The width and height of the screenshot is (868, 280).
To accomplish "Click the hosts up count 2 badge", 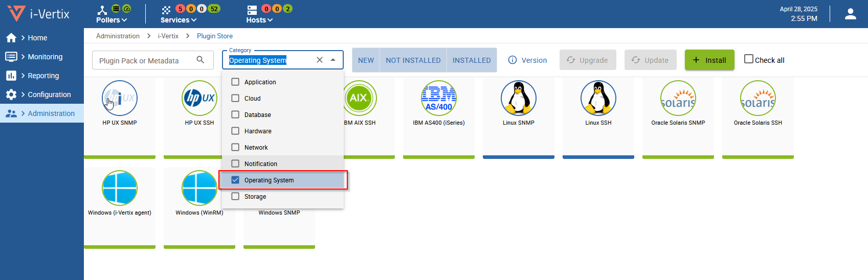I will point(288,9).
